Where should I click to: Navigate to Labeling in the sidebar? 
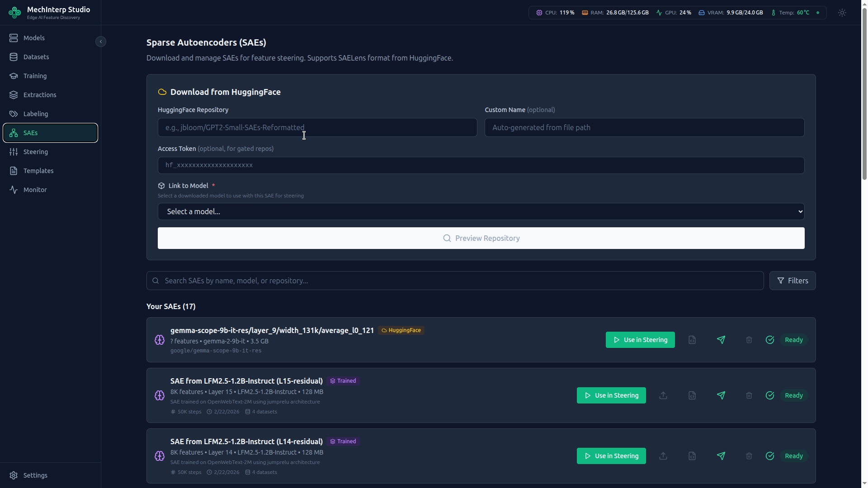coord(50,114)
